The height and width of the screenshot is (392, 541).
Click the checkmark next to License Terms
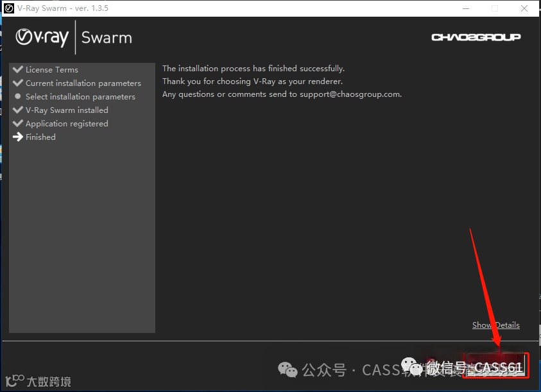click(x=18, y=69)
